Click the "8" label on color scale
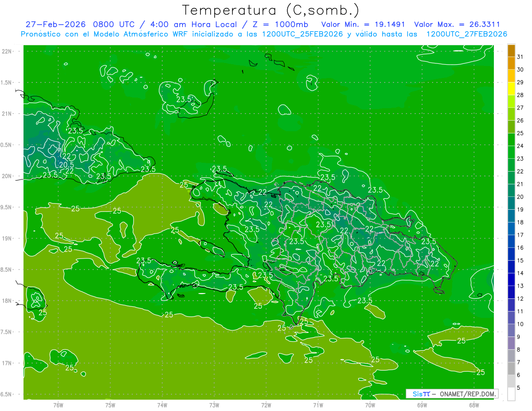 pyautogui.click(x=519, y=349)
